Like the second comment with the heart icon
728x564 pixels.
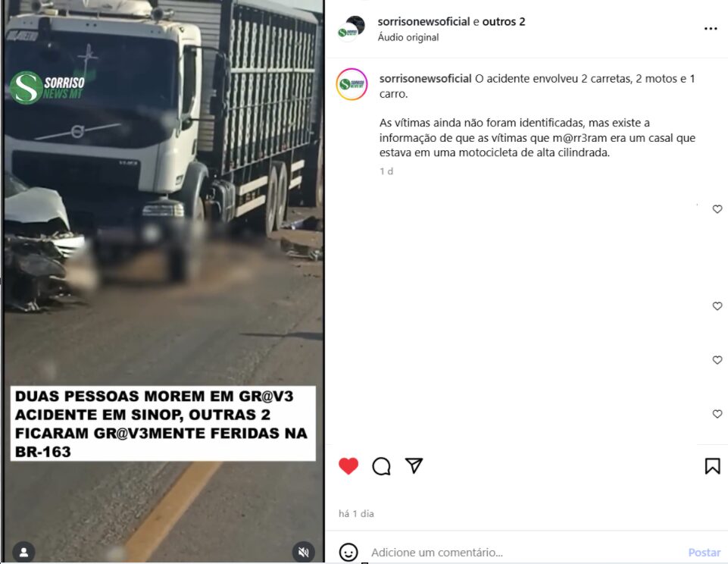(x=717, y=306)
